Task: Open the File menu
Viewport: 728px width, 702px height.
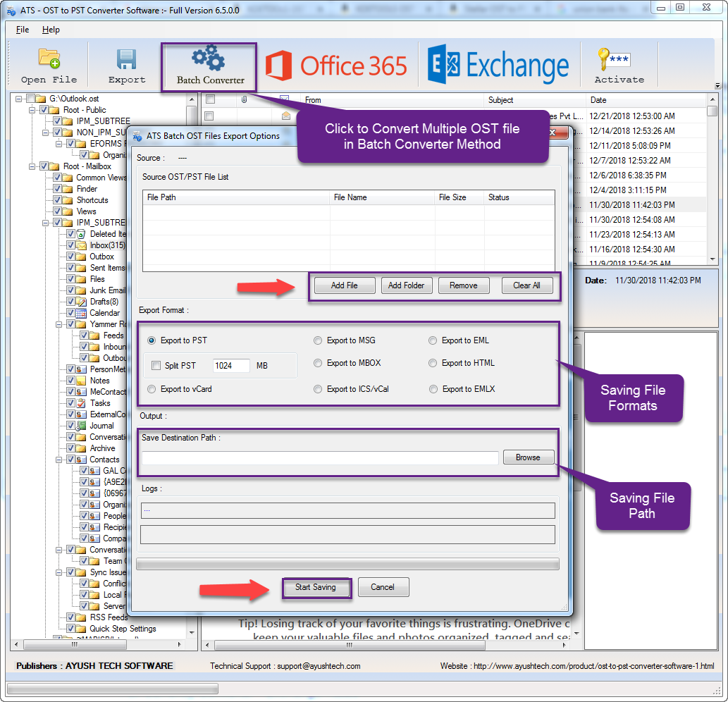Action: tap(23, 30)
